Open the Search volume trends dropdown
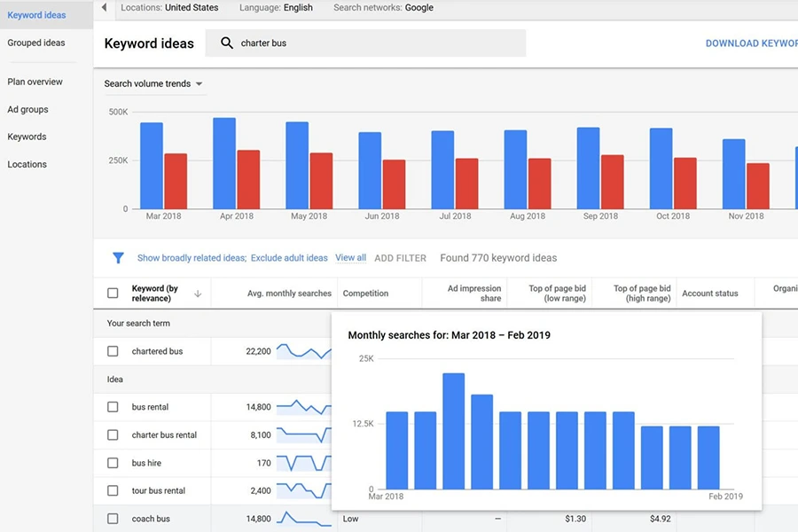The height and width of the screenshot is (532, 798). [153, 84]
